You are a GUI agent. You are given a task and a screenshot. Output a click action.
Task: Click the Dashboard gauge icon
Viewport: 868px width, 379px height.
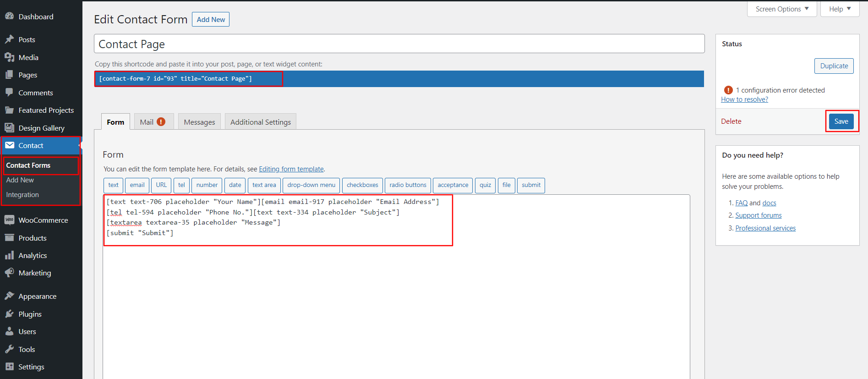click(9, 16)
